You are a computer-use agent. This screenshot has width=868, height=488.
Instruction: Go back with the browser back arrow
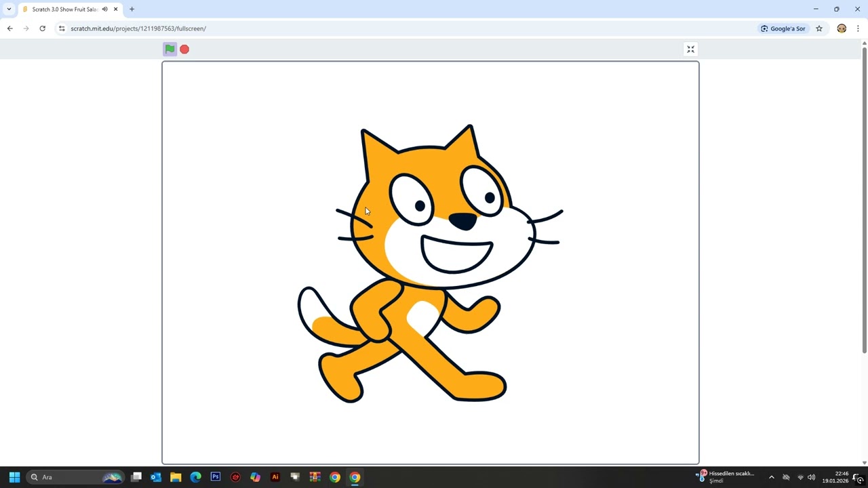9,28
